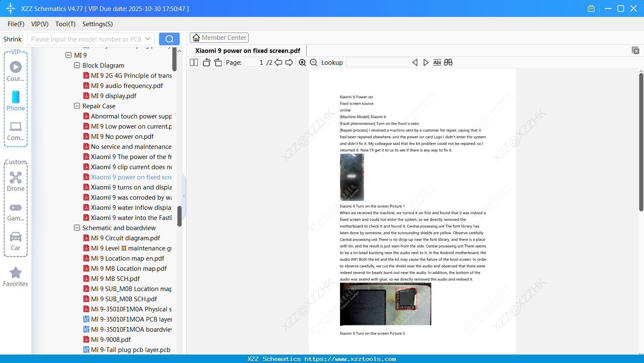Click the motherboard chip photo in PDF
Image resolution: width=644 pixels, height=363 pixels.
pyautogui.click(x=385, y=304)
